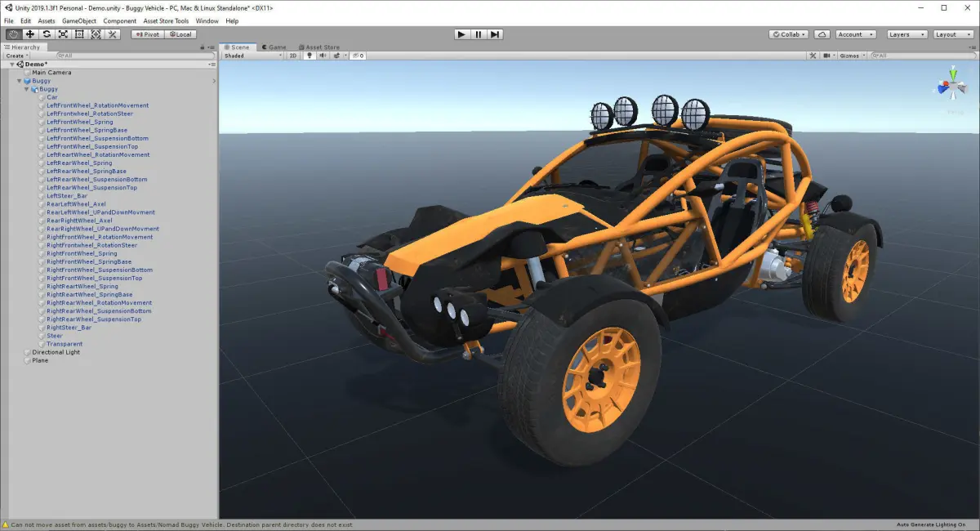
Task: Open the Assets menu
Action: tap(47, 20)
